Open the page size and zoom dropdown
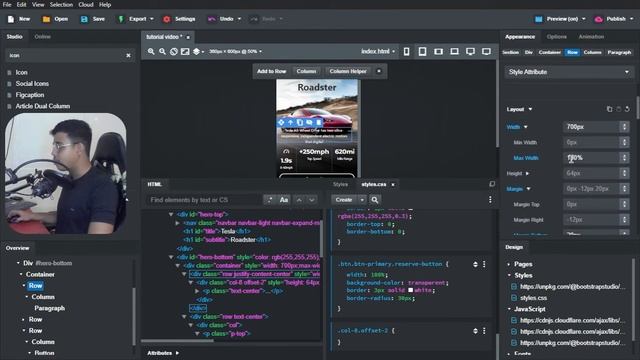This screenshot has height=360, width=640. (x=235, y=51)
